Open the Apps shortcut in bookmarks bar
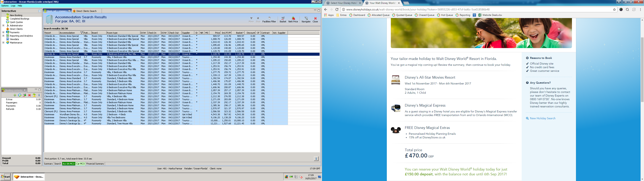 click(329, 15)
